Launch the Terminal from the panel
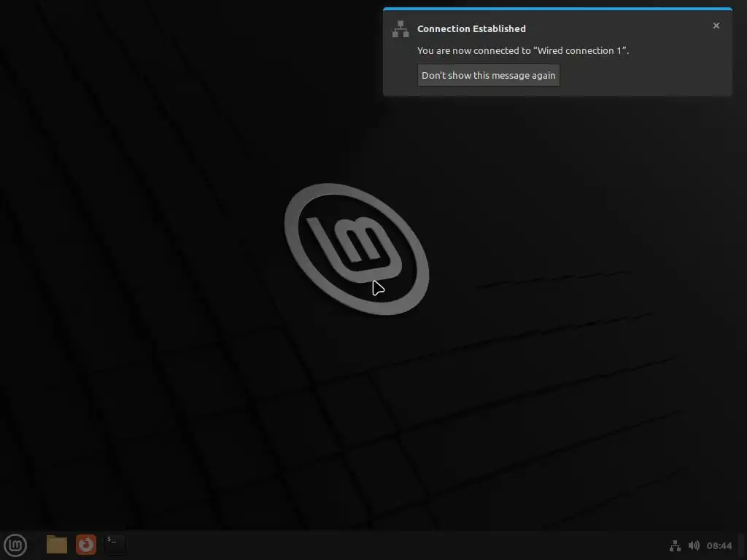The height and width of the screenshot is (560, 747). click(115, 545)
